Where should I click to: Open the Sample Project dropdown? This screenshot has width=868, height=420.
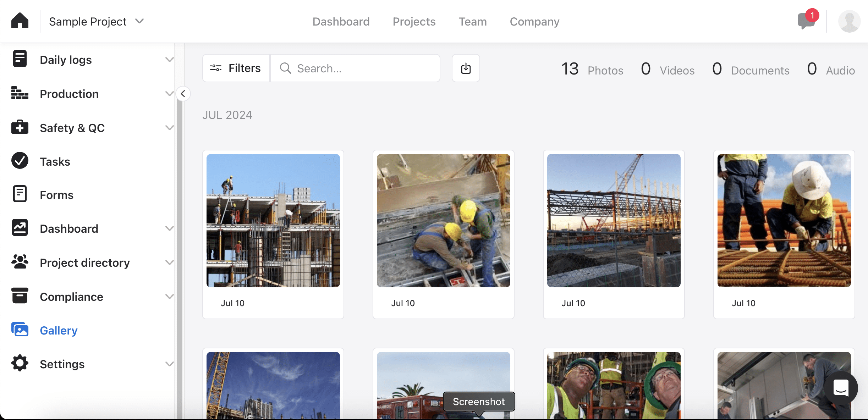pyautogui.click(x=97, y=21)
